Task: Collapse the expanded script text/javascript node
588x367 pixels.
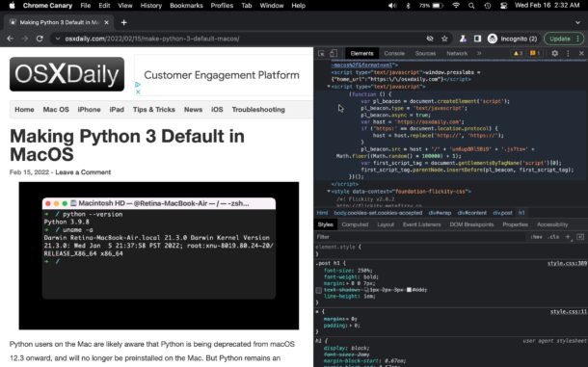Action: click(x=329, y=87)
